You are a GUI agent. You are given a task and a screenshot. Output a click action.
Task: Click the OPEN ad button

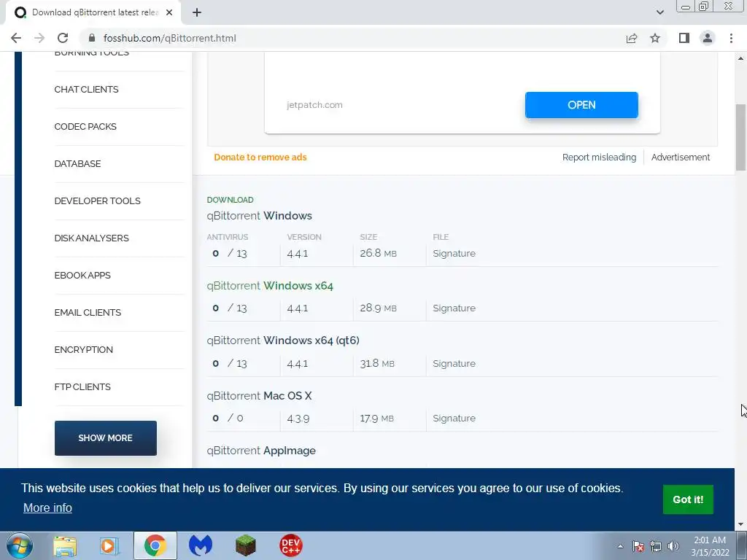(x=581, y=105)
